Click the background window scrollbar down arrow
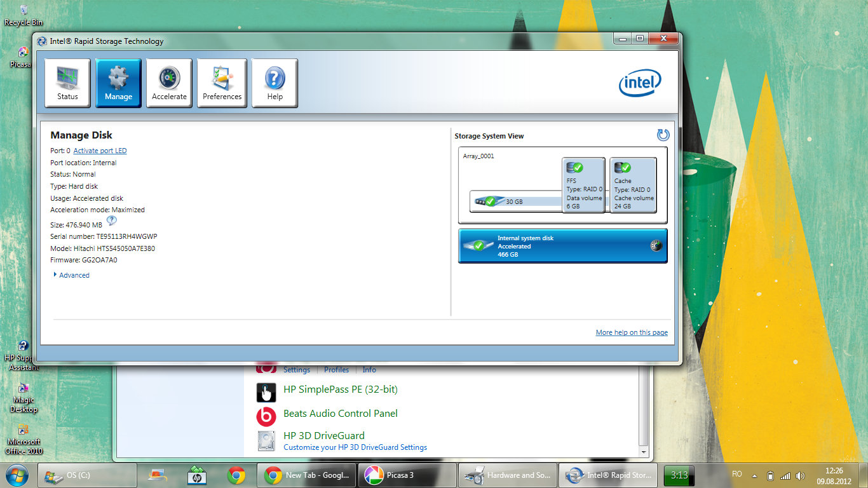The height and width of the screenshot is (488, 868). (644, 452)
